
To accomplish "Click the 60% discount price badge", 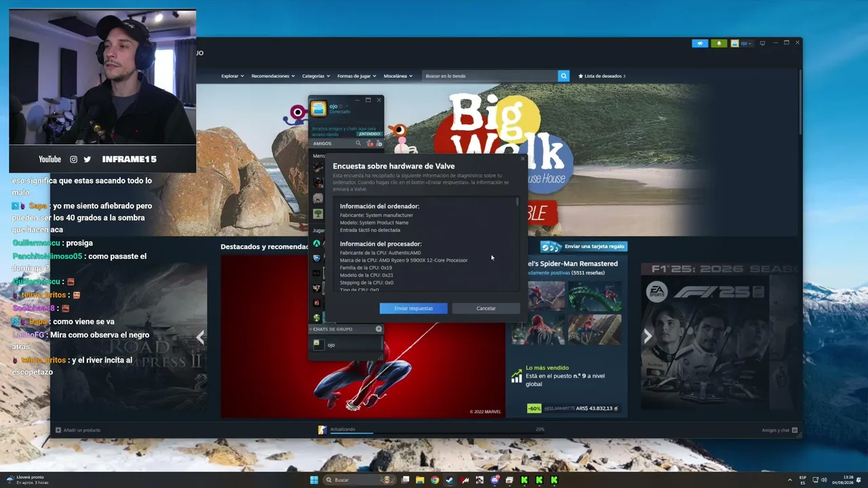I will [x=534, y=408].
